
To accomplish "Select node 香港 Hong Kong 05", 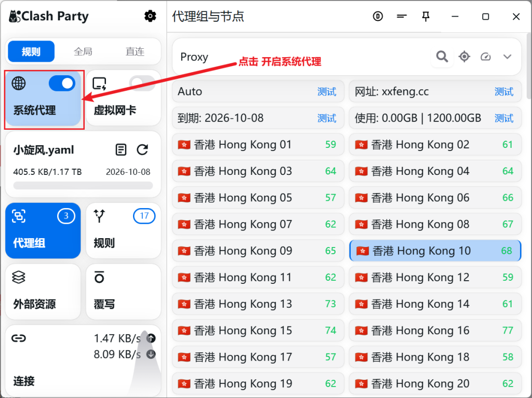I will (x=258, y=198).
